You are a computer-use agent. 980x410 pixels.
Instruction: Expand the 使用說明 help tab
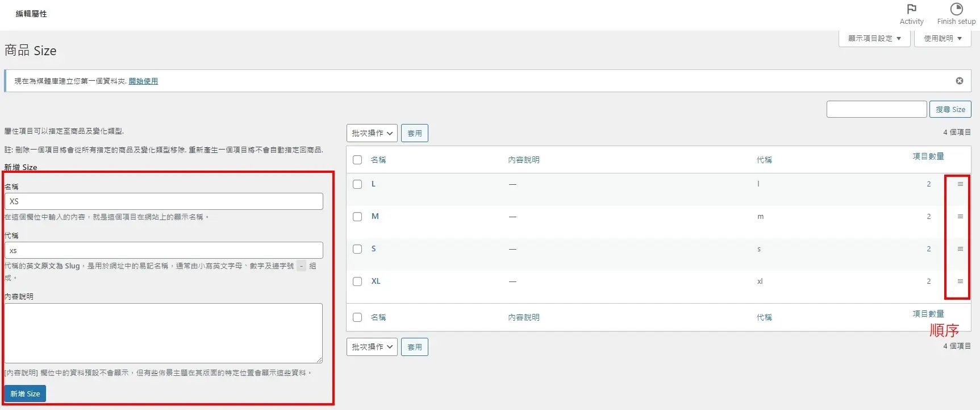943,39
